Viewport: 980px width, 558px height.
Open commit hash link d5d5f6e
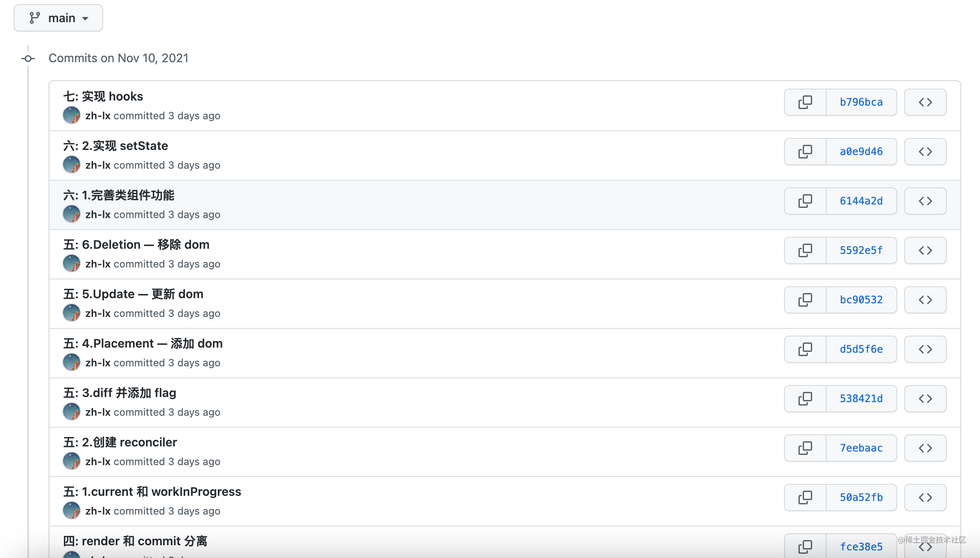(861, 349)
